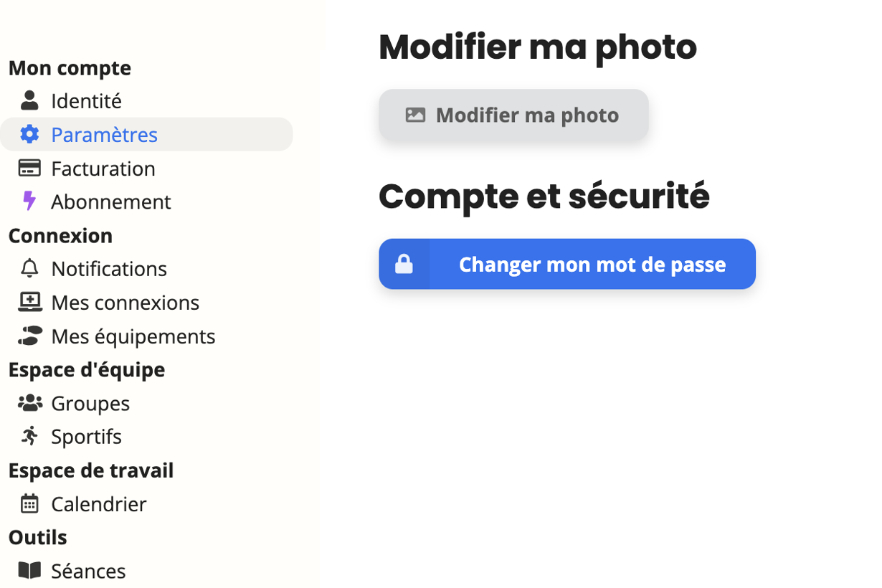Click the Notifications bell icon

(x=29, y=268)
